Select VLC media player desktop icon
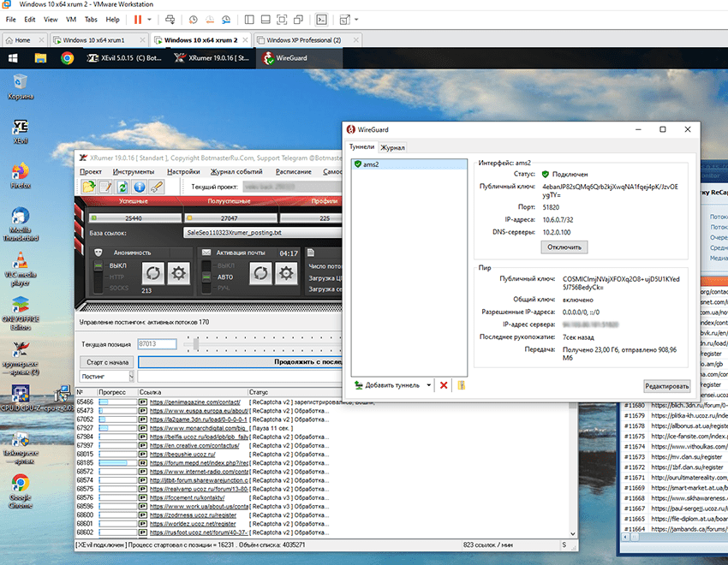728x565 pixels. [x=21, y=269]
